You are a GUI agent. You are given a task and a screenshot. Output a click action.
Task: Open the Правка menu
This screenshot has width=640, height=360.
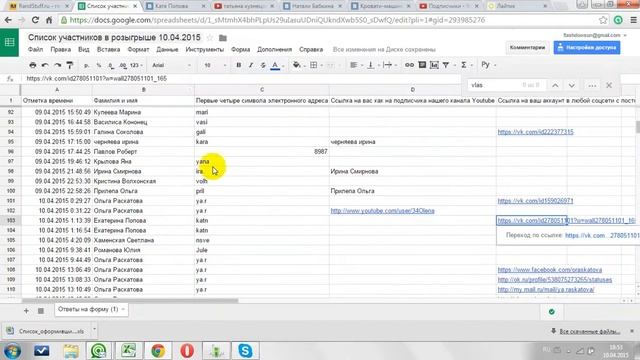point(60,49)
